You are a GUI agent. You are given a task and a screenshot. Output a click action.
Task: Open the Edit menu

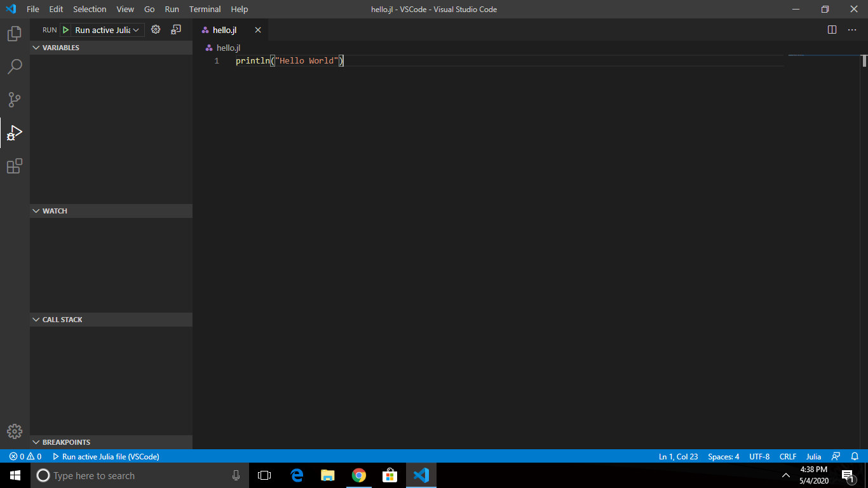56,10
